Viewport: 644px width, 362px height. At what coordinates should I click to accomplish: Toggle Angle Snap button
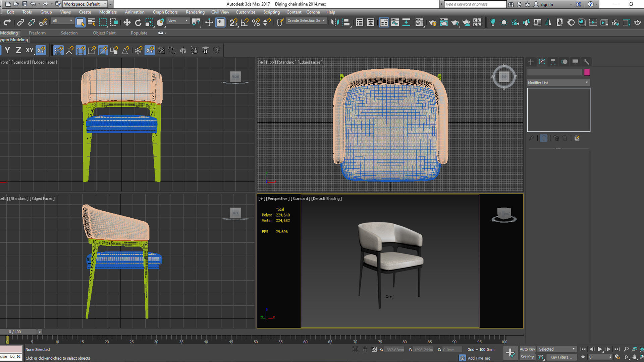tap(245, 22)
